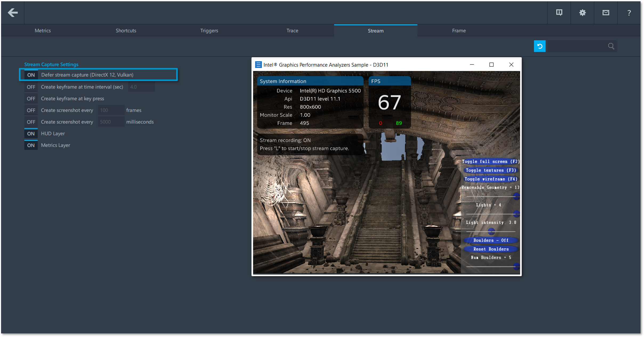The width and height of the screenshot is (644, 337).
Task: Open the notifications bookmark icon
Action: 559,13
